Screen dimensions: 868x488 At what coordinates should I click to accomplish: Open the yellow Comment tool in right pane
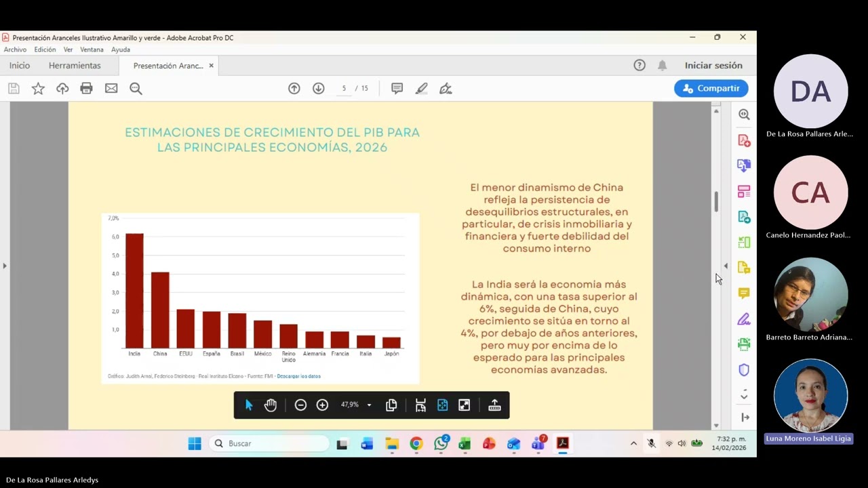[744, 293]
